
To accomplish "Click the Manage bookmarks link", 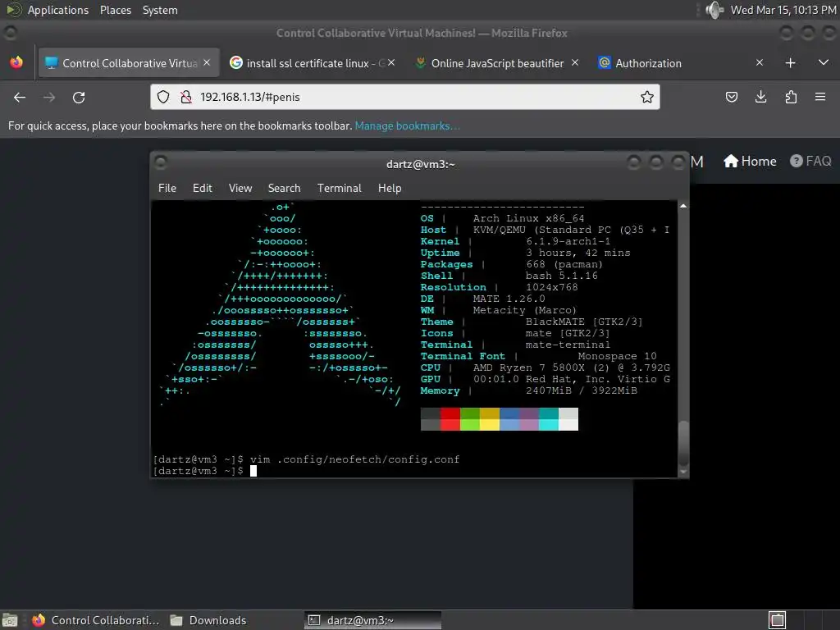I will pyautogui.click(x=407, y=126).
